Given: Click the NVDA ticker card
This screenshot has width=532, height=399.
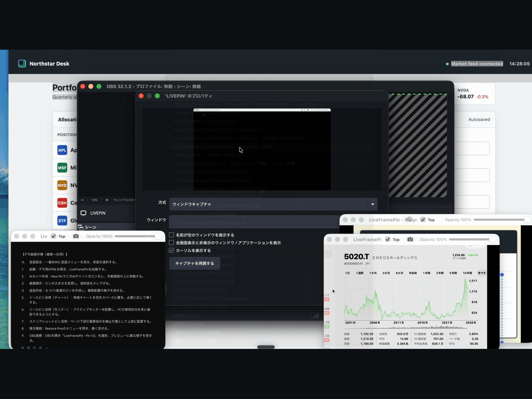Looking at the screenshot, I should coord(474,94).
